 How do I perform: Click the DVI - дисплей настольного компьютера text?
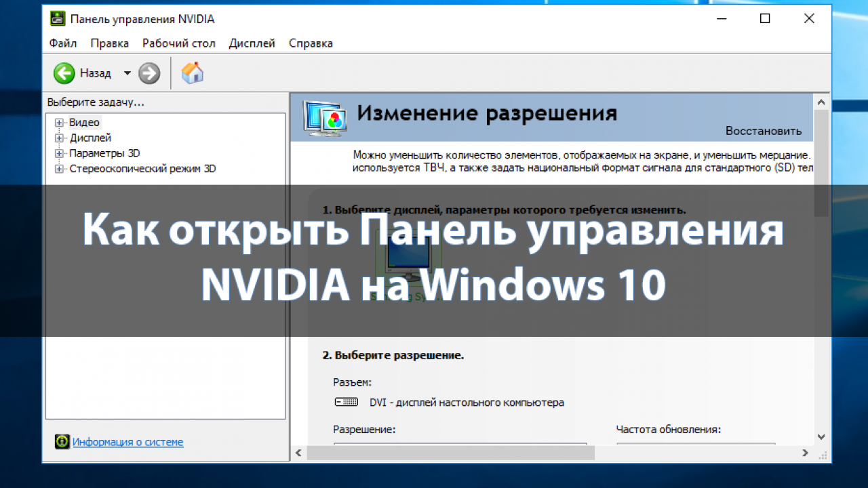[467, 403]
